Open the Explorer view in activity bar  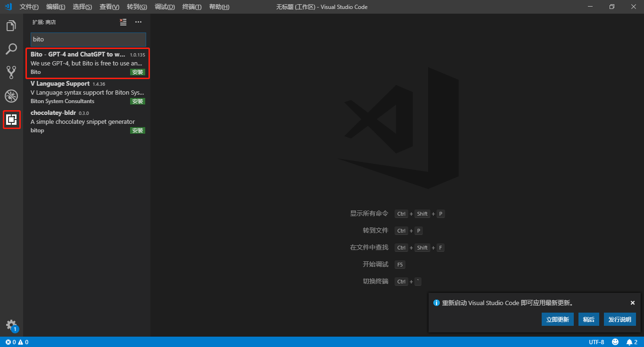11,26
